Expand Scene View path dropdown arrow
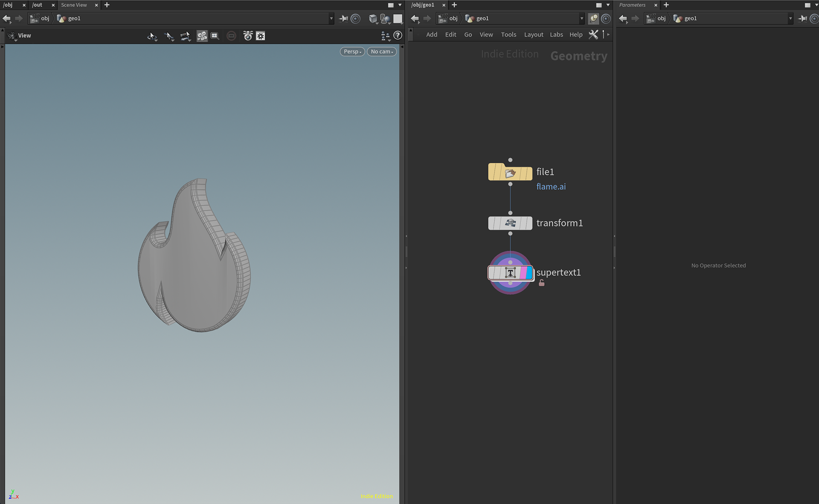The width and height of the screenshot is (819, 504). point(331,18)
